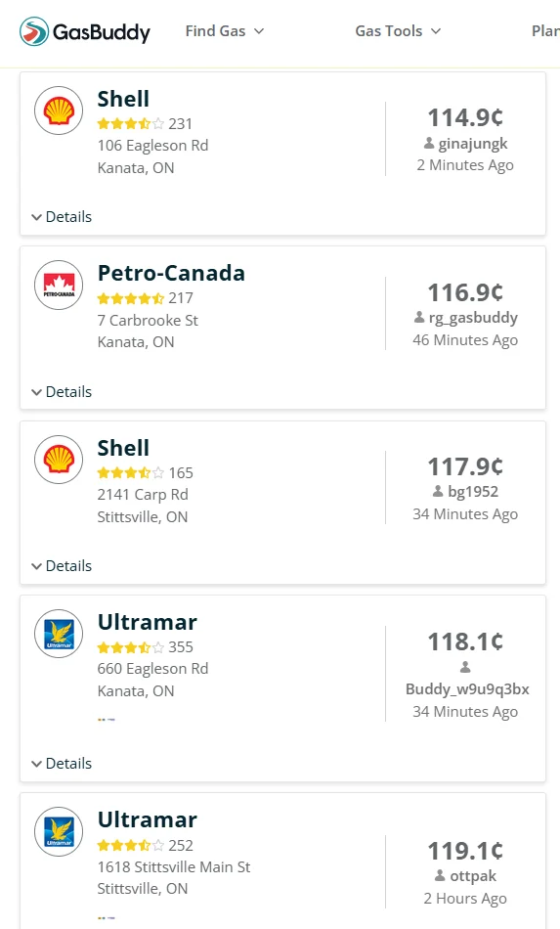The width and height of the screenshot is (560, 929).
Task: Expand Details for Shell on Eagleson Rd
Action: click(62, 217)
